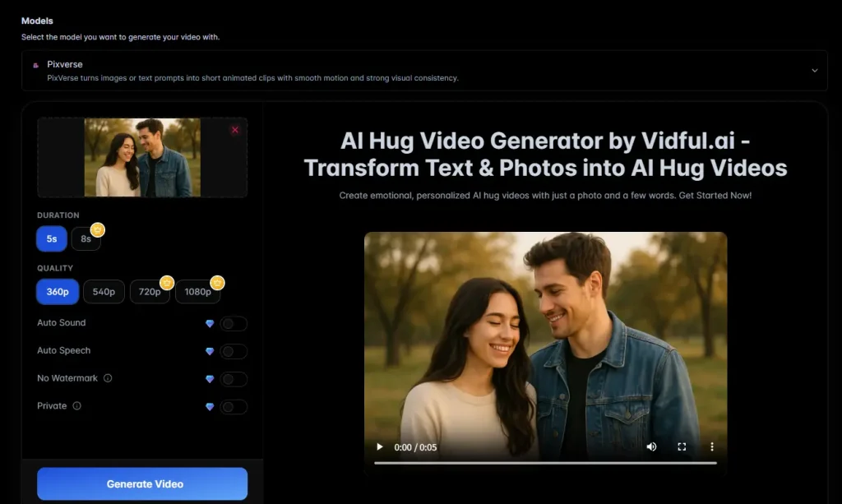This screenshot has height=504, width=842.
Task: Select 540p quality
Action: click(x=104, y=291)
